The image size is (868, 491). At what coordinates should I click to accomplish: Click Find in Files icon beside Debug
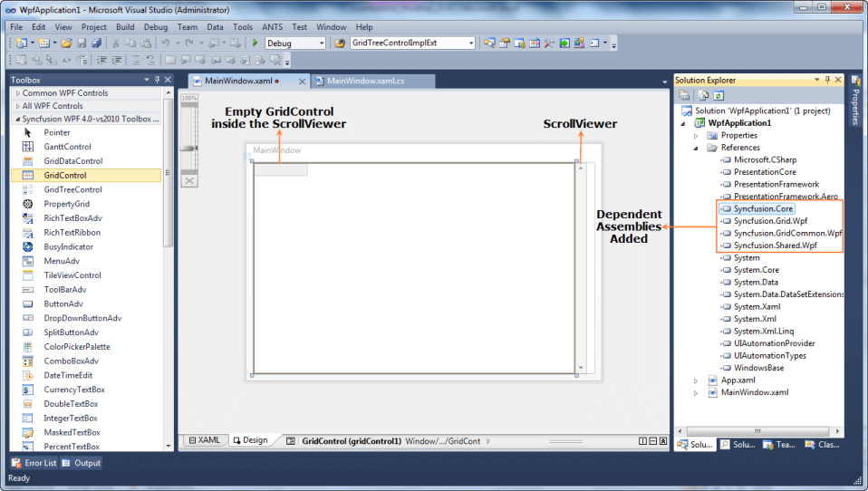tap(340, 43)
